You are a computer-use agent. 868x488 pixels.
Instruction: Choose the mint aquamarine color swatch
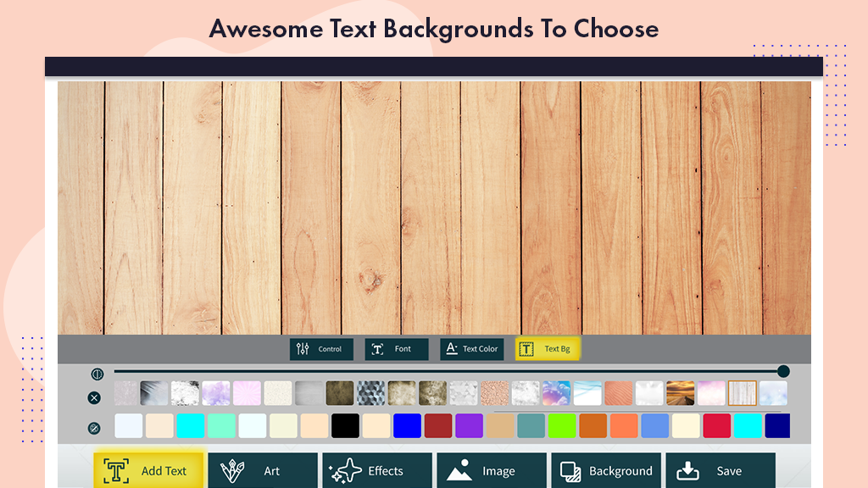221,426
